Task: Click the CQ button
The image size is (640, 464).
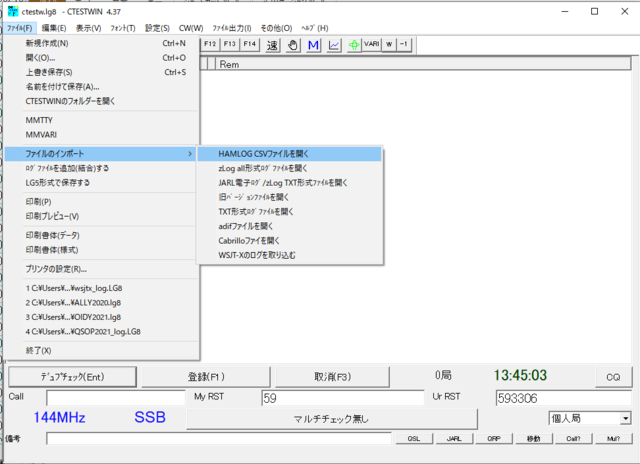Action: pyautogui.click(x=613, y=377)
